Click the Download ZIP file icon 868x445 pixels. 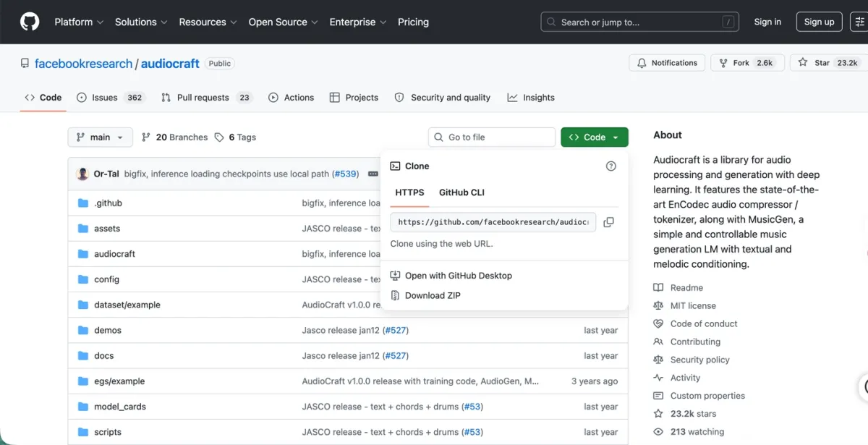pyautogui.click(x=395, y=295)
